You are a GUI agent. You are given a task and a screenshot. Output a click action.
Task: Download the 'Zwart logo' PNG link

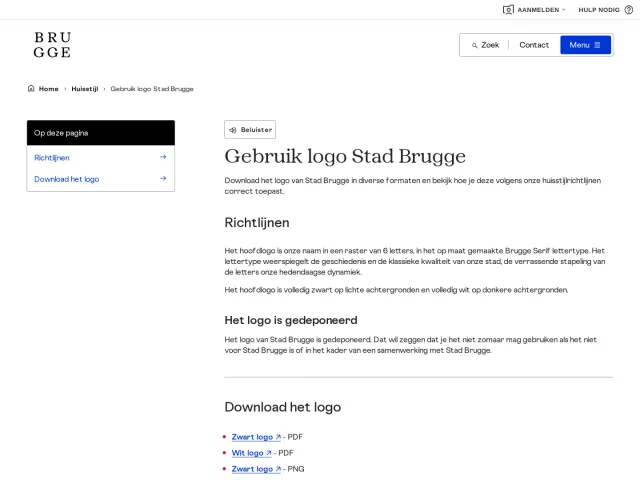(x=256, y=469)
